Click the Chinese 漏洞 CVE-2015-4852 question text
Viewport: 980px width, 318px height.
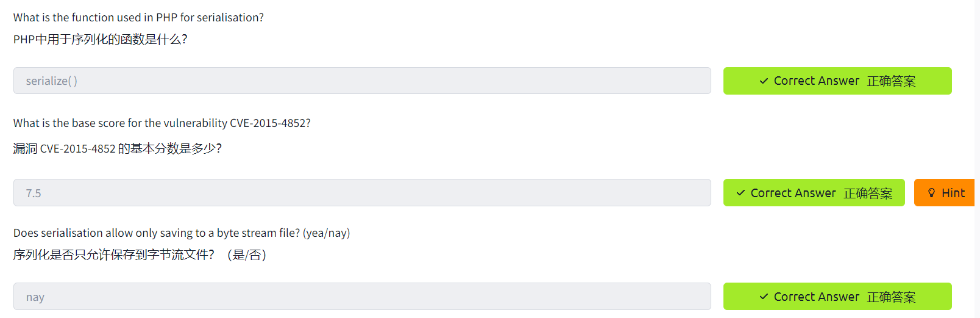117,148
